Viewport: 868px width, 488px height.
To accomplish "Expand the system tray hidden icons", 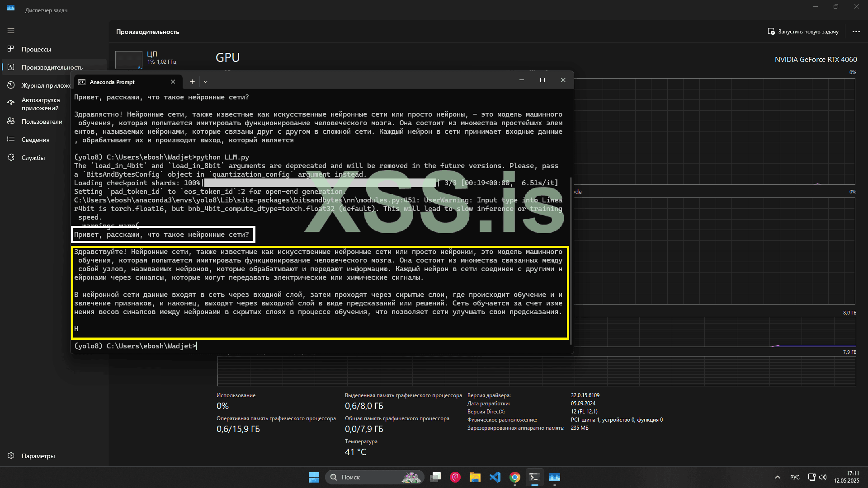I will point(777,477).
